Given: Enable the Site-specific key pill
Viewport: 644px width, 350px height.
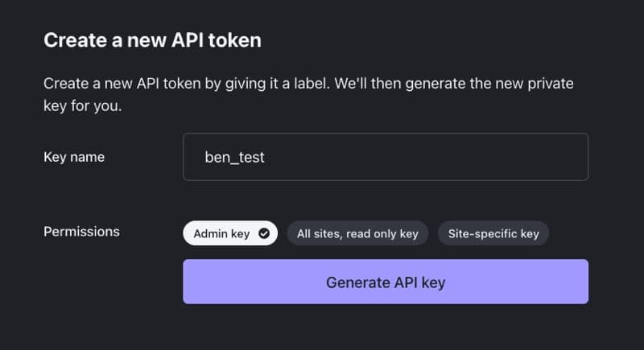Looking at the screenshot, I should pos(493,233).
